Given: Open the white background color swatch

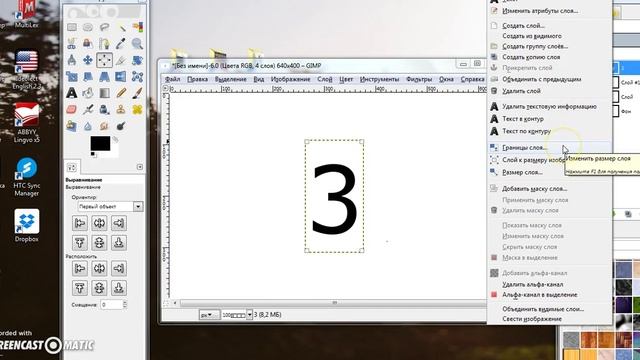Looking at the screenshot, I should pyautogui.click(x=114, y=153).
